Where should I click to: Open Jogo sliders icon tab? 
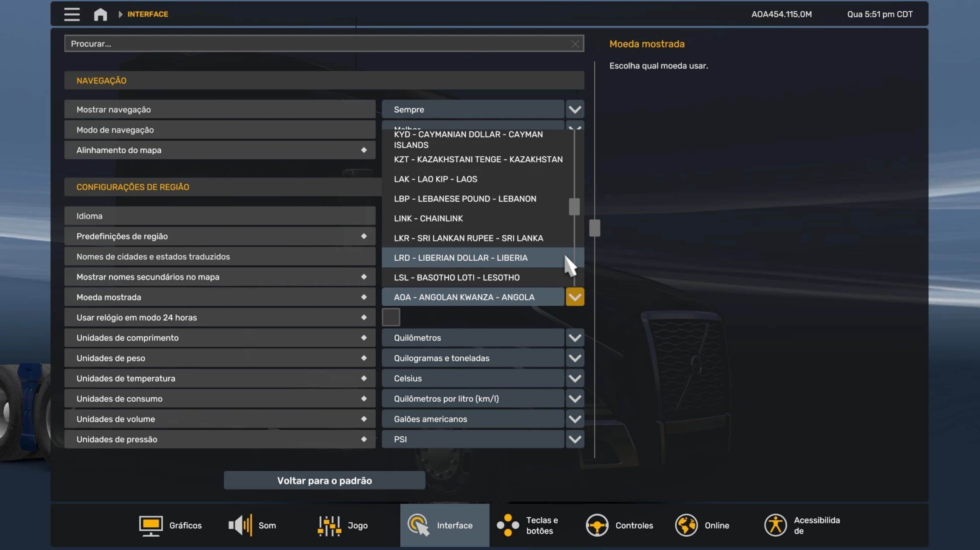point(329,526)
